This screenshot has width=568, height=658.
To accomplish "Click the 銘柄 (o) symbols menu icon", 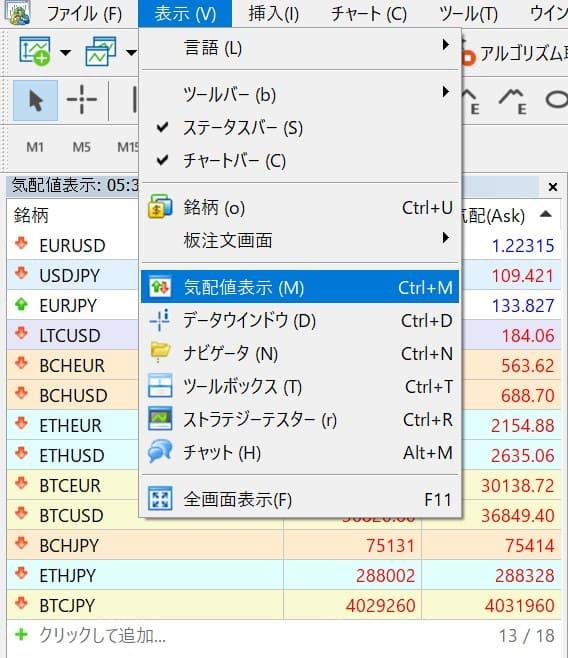I will click(x=160, y=207).
